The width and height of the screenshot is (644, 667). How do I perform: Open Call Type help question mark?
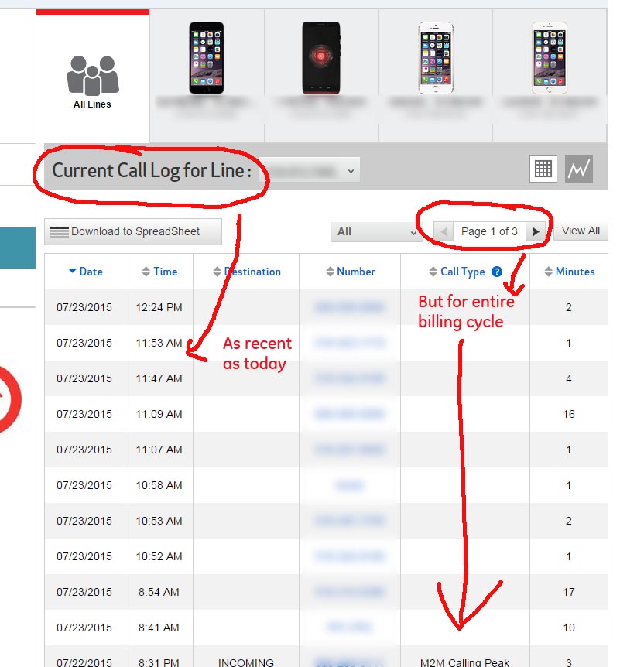pos(496,272)
